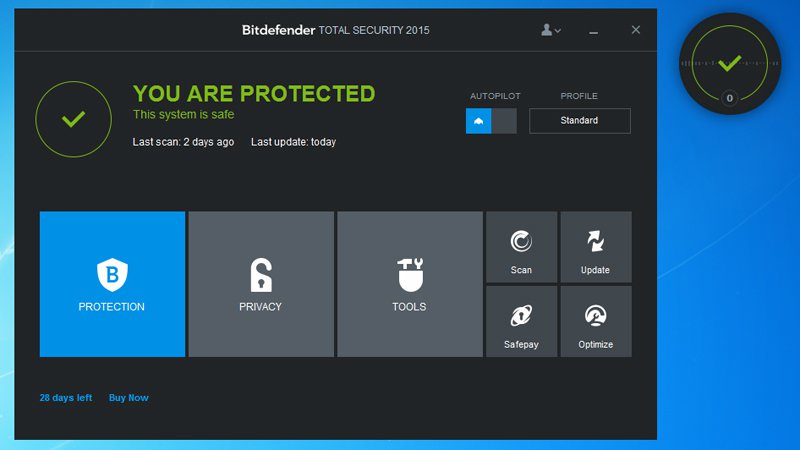This screenshot has width=800, height=450.
Task: Open the Optimize quick tile
Action: [596, 321]
